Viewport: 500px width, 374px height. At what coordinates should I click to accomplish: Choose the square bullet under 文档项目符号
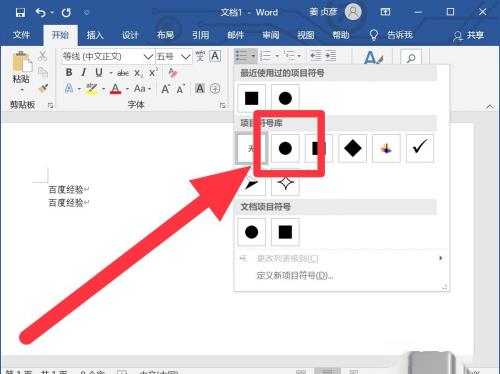coord(285,232)
